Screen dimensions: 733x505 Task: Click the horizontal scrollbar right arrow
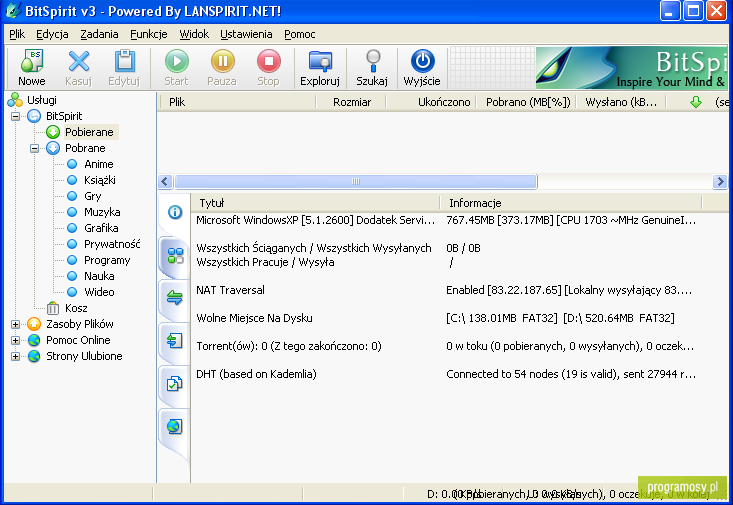point(720,181)
